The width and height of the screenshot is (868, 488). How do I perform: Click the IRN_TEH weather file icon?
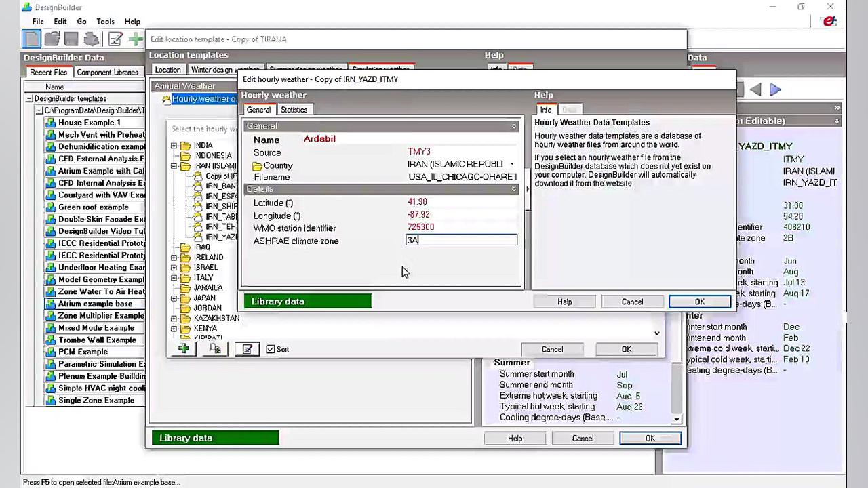tap(197, 227)
